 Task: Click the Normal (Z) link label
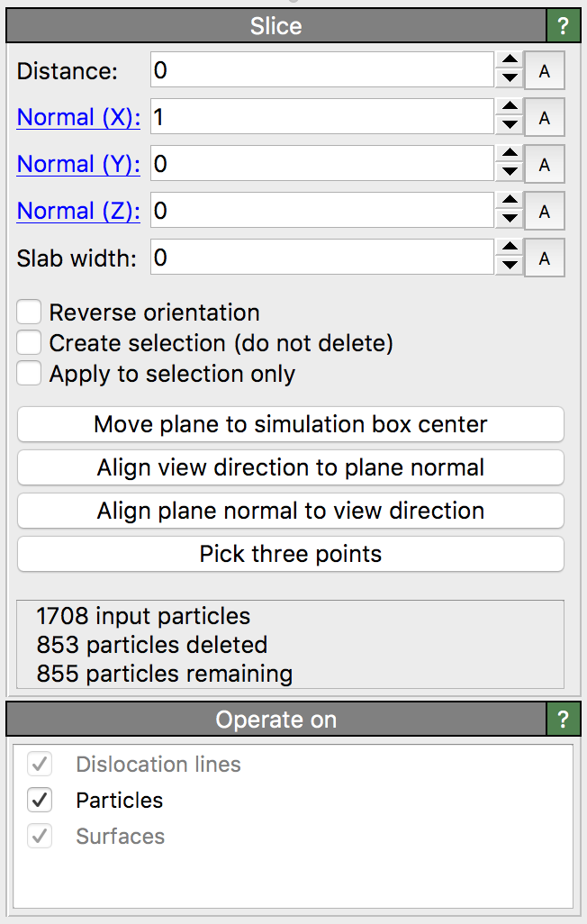click(x=78, y=212)
